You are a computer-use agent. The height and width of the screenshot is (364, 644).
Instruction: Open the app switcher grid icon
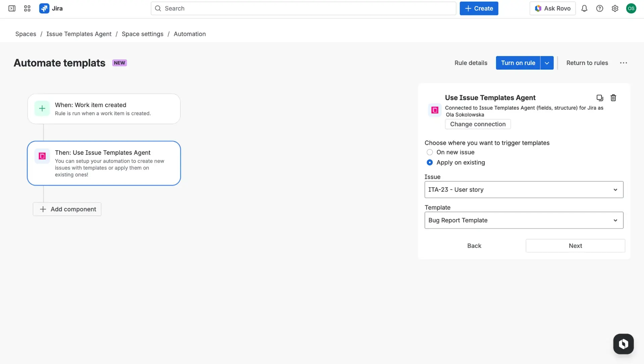(27, 8)
